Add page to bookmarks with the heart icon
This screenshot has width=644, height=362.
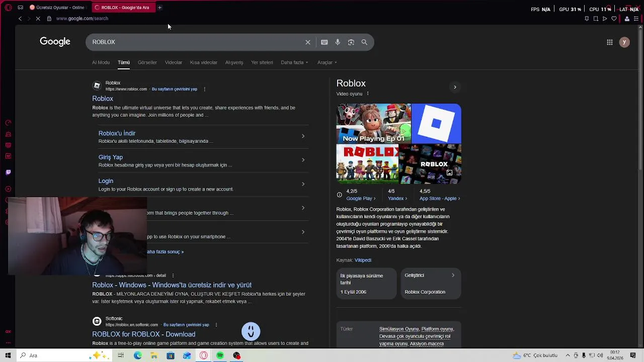pyautogui.click(x=614, y=19)
